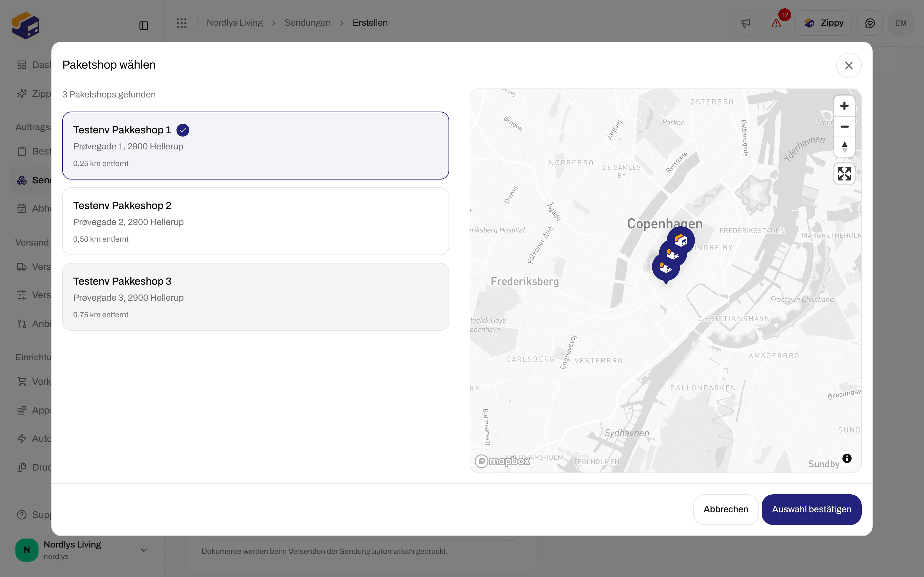Open the alerts icon with badge 12
This screenshot has height=577, width=924.
click(776, 23)
